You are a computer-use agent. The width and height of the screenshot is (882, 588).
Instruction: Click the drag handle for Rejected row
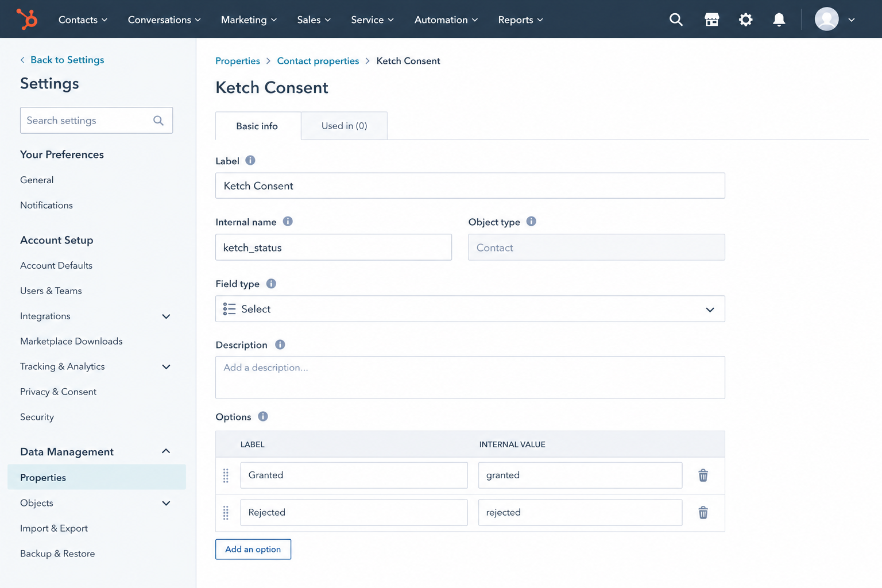point(226,513)
